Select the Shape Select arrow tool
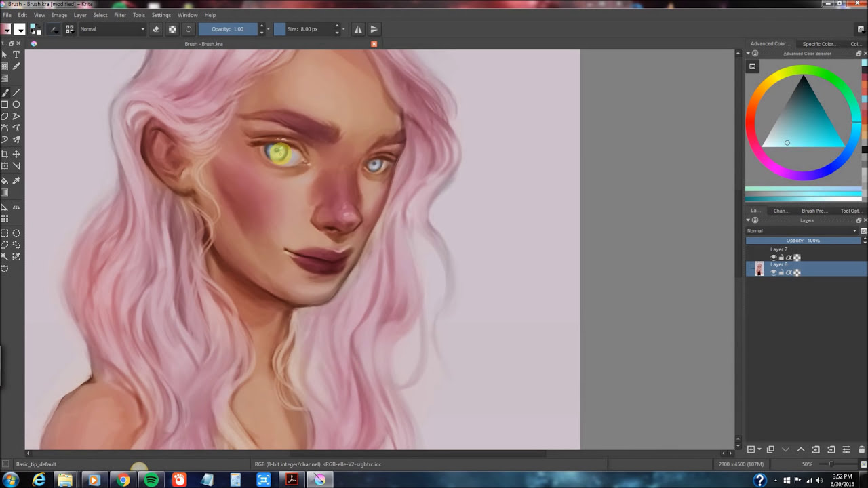The width and height of the screenshot is (868, 488). [5, 55]
